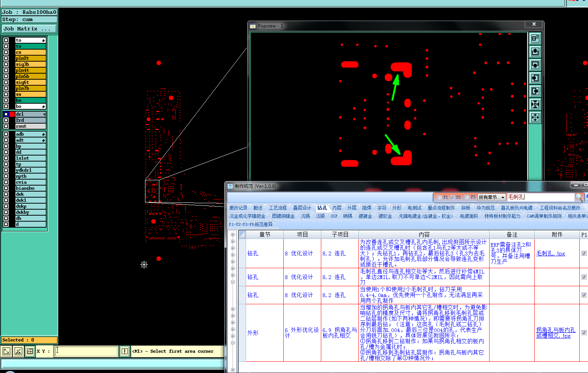Click the magnifier search icon for 毛刺孔
Viewport: 588px width, 373px height.
(579, 197)
